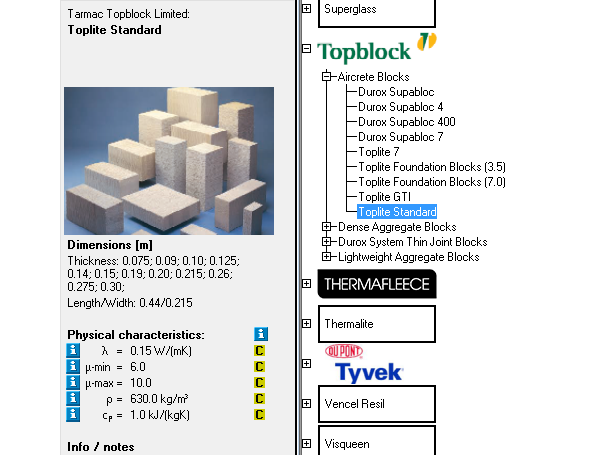Viewport: 600px width, 455px height.
Task: Select Toplite 7 product
Action: coord(379,152)
